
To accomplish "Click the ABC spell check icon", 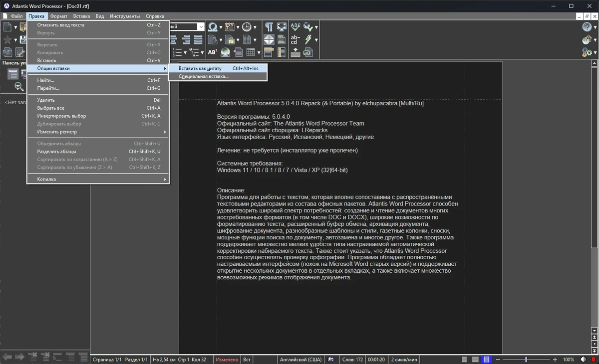I will pos(296,27).
